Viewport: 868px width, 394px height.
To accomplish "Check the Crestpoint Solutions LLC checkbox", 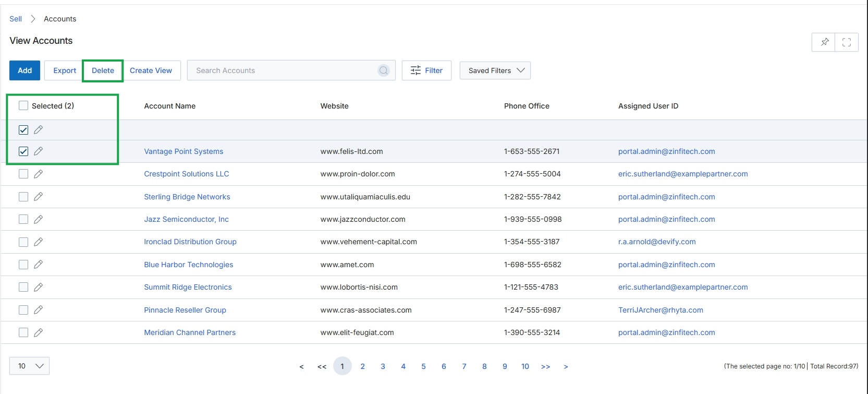I will pos(23,174).
